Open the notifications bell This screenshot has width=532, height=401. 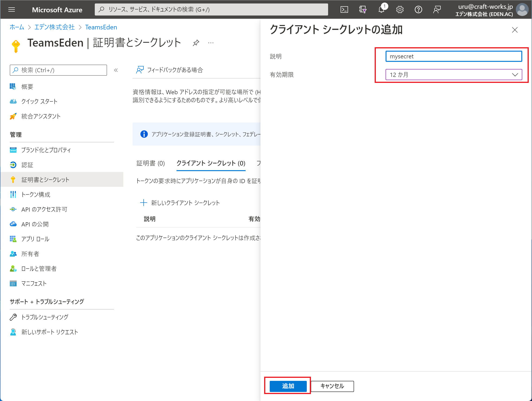click(381, 10)
